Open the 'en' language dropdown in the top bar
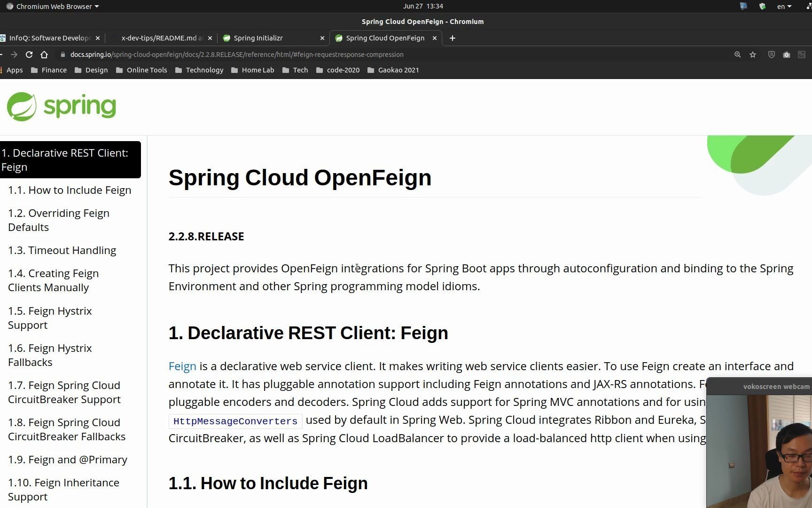812x508 pixels. click(784, 6)
